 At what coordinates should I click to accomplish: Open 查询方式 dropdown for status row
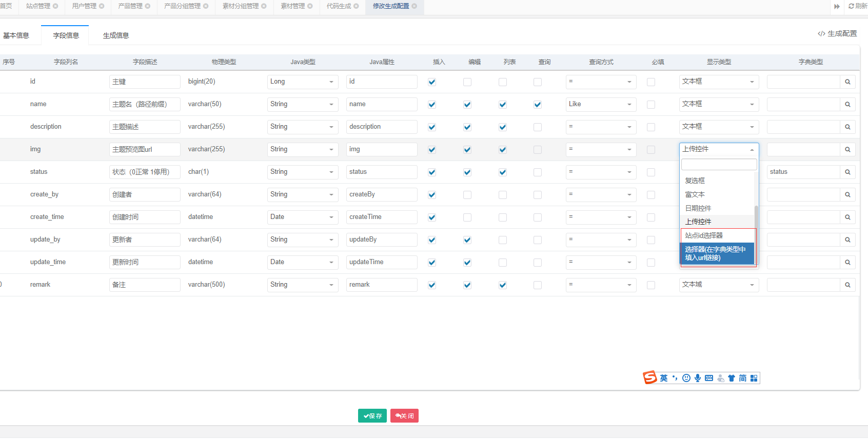coord(601,172)
